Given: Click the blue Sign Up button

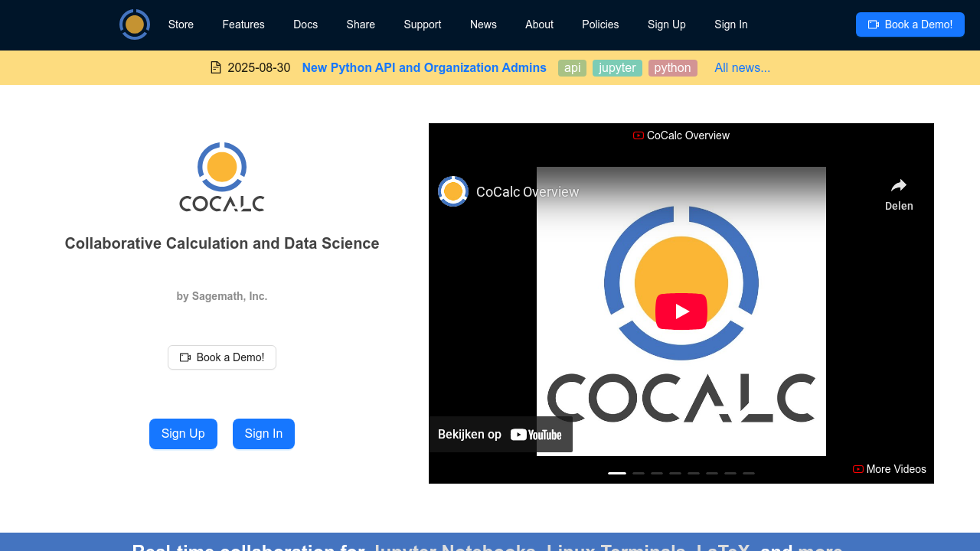Looking at the screenshot, I should pos(183,434).
